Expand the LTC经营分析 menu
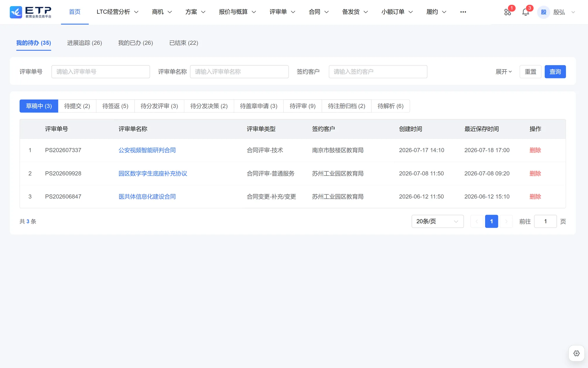The width and height of the screenshot is (588, 368). pos(117,12)
